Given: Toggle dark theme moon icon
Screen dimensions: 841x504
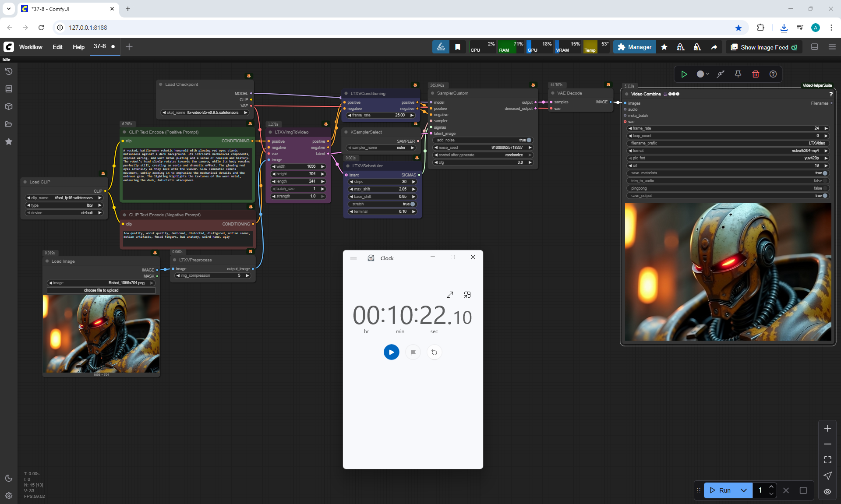Looking at the screenshot, I should click(9, 478).
